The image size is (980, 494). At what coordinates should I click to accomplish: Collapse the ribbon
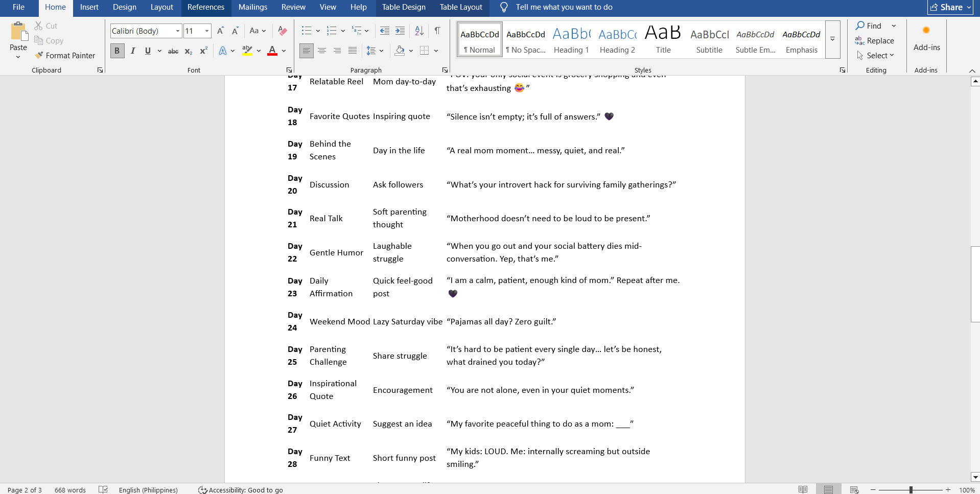click(x=972, y=70)
